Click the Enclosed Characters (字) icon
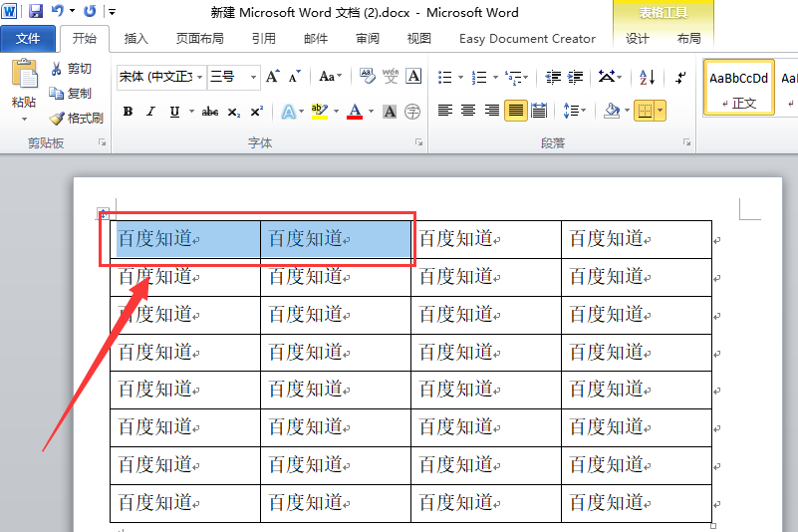Image resolution: width=798 pixels, height=532 pixels. coord(412,112)
